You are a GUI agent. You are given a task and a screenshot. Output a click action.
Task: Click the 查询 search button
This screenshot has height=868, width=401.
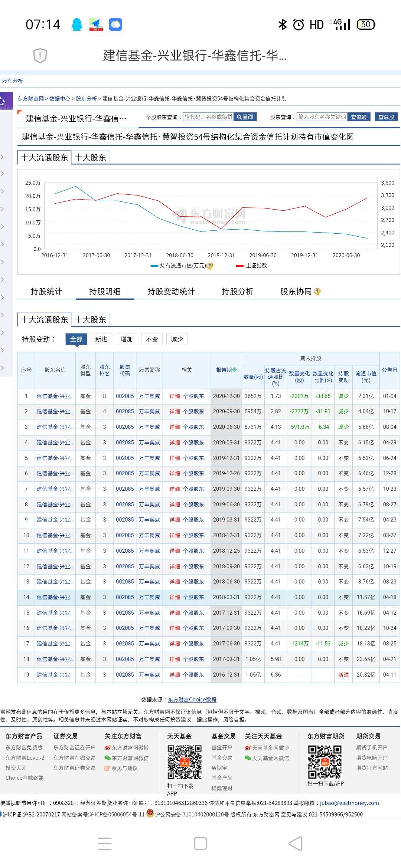coord(245,117)
